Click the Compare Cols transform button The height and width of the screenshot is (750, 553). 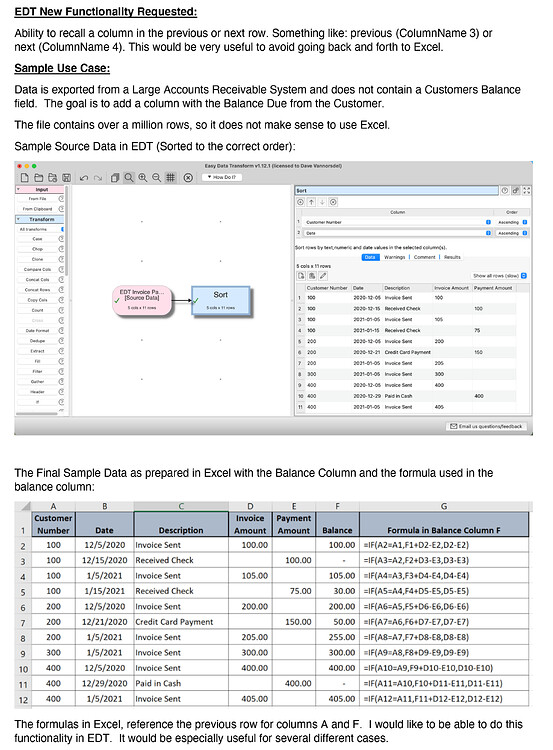tap(37, 269)
